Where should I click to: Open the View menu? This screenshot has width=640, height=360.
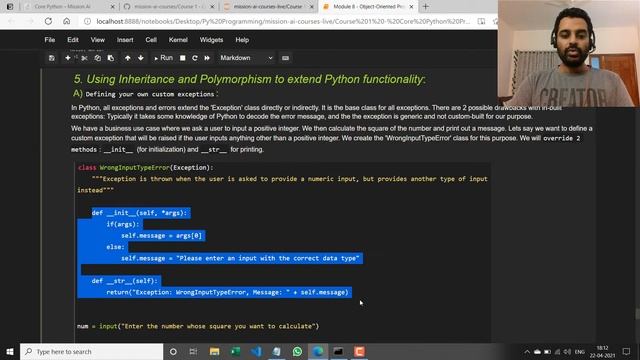click(98, 40)
